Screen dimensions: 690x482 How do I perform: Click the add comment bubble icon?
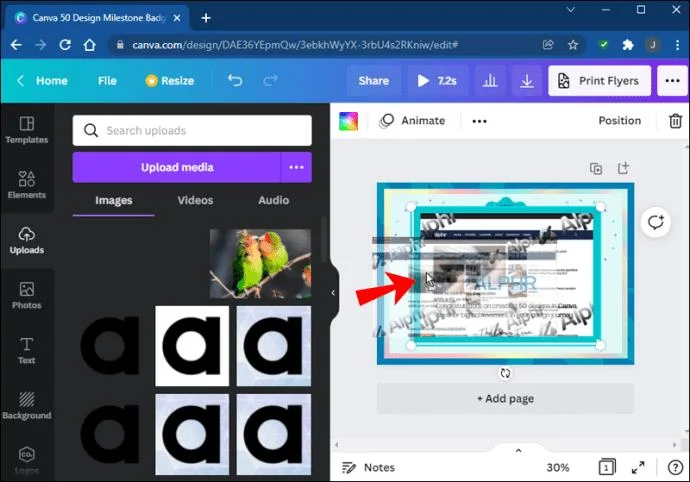click(655, 222)
